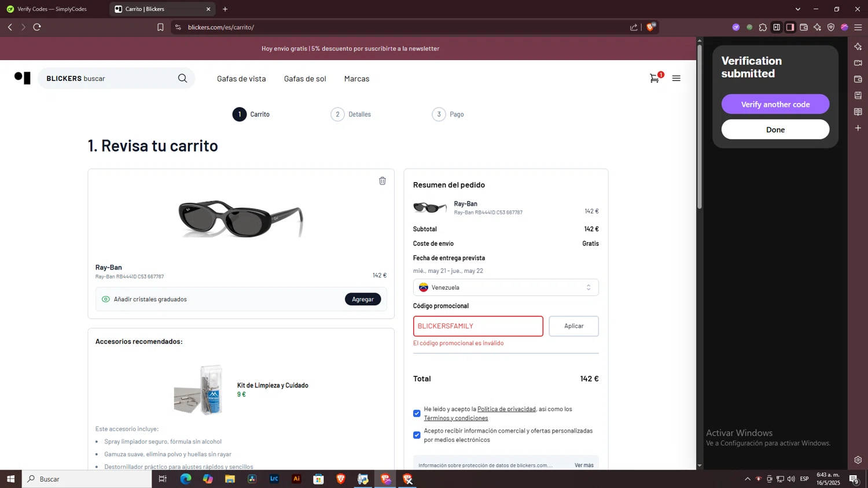Click newsletter discount top banner
868x488 pixels.
[x=350, y=49]
